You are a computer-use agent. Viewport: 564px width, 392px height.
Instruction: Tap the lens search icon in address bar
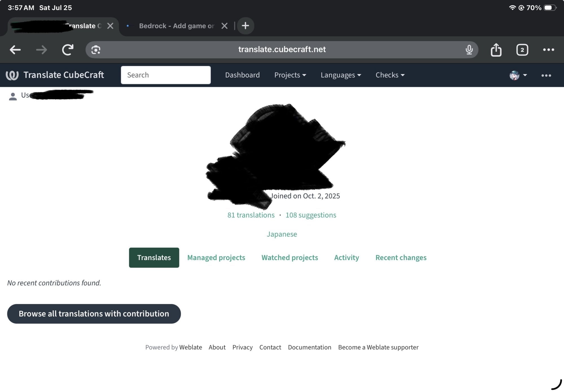(x=96, y=50)
